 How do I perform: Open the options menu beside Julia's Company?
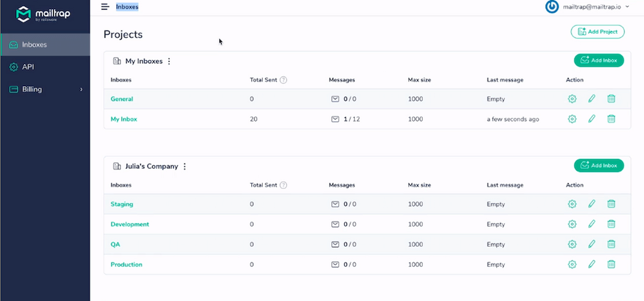pos(184,166)
